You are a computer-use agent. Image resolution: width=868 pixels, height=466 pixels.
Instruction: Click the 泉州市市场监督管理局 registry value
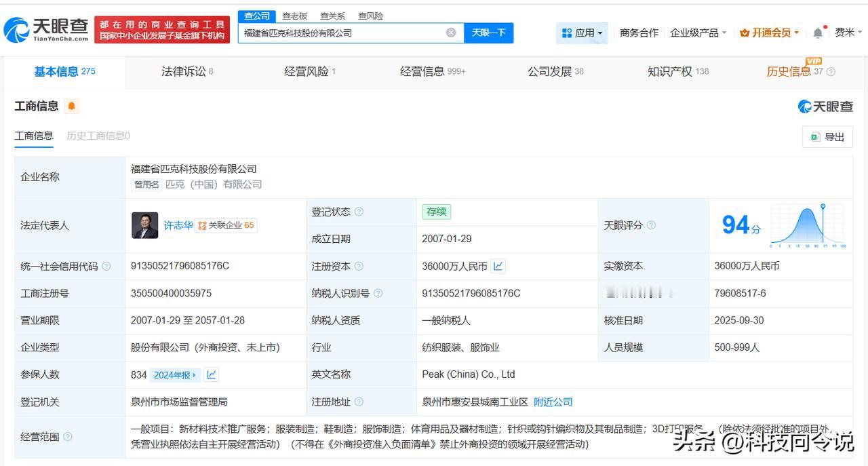tap(179, 402)
